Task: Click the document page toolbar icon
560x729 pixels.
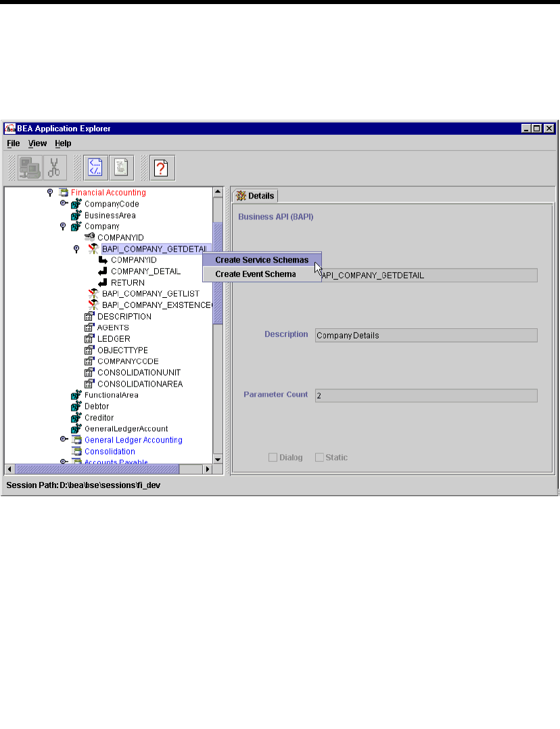Action: click(x=121, y=168)
